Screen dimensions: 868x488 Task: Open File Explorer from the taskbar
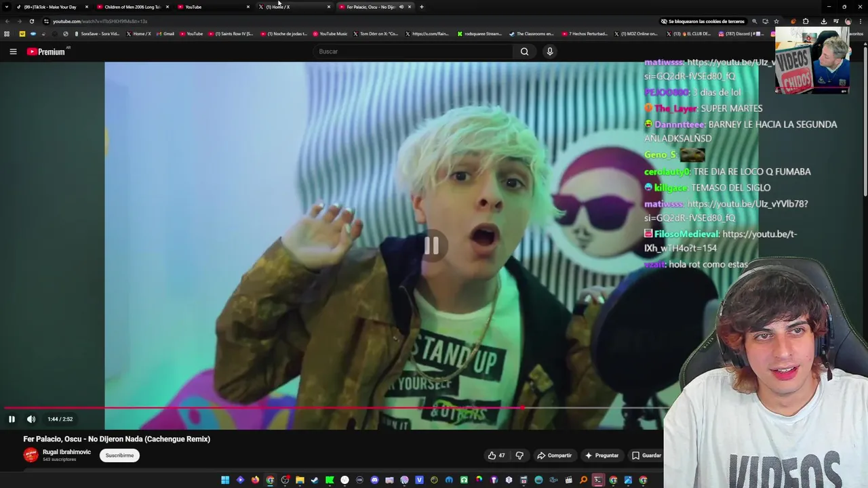(x=300, y=480)
